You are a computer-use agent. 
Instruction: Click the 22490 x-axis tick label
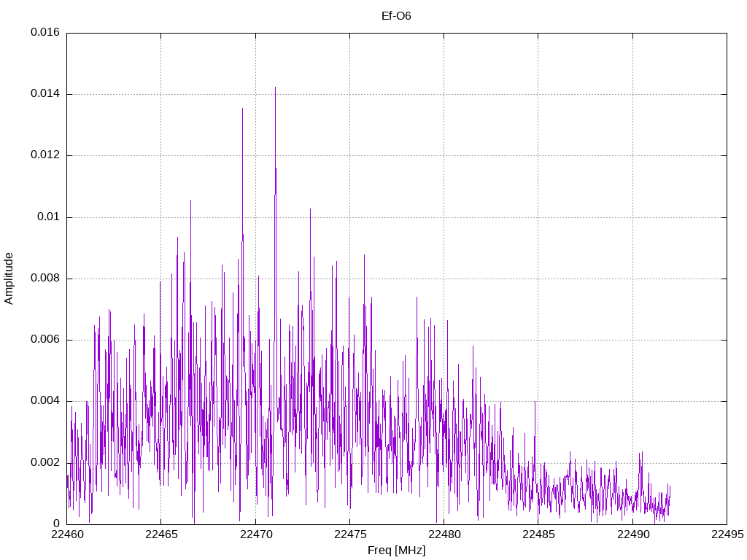coord(633,534)
